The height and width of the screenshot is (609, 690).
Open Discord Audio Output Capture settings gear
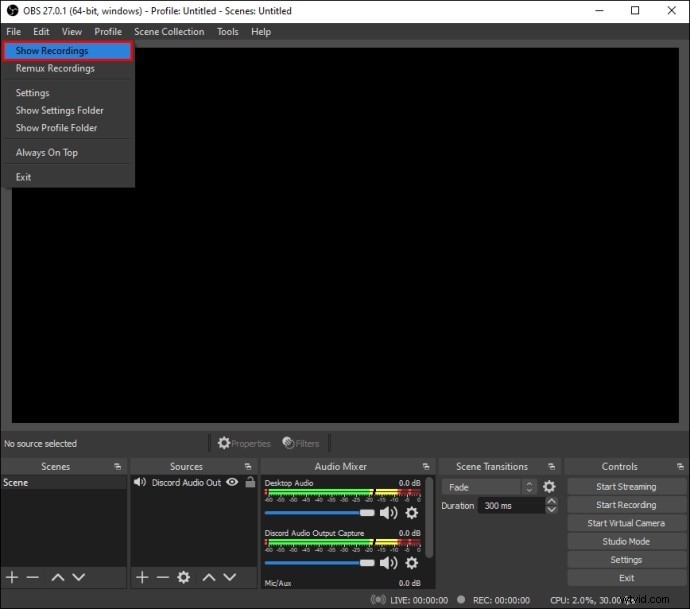click(x=412, y=563)
